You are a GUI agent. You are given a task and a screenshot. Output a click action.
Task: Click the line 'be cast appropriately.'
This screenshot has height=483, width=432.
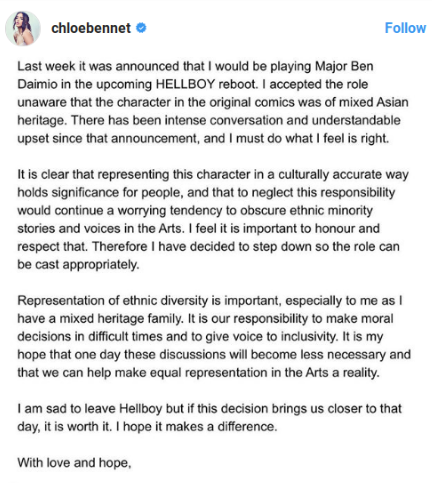pos(78,265)
